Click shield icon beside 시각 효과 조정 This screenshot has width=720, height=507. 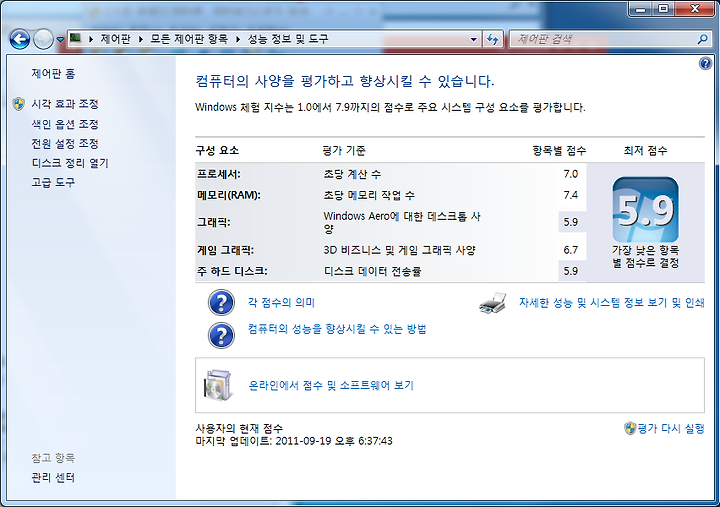click(19, 104)
